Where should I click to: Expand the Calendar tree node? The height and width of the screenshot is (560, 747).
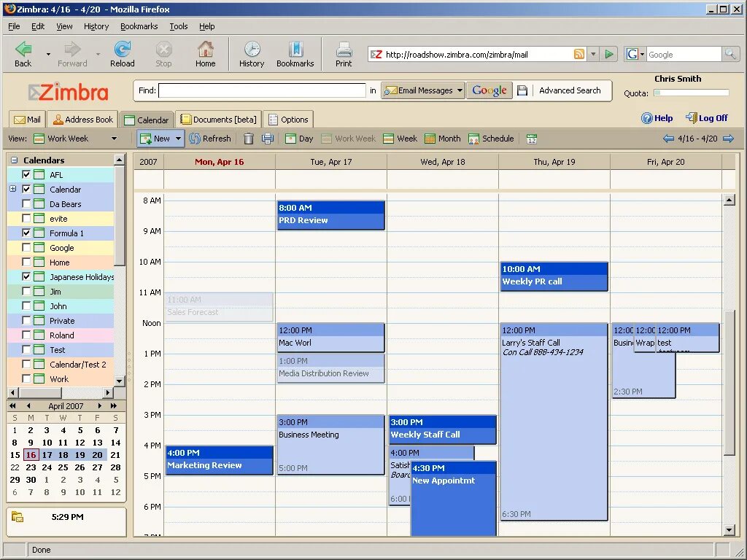13,189
